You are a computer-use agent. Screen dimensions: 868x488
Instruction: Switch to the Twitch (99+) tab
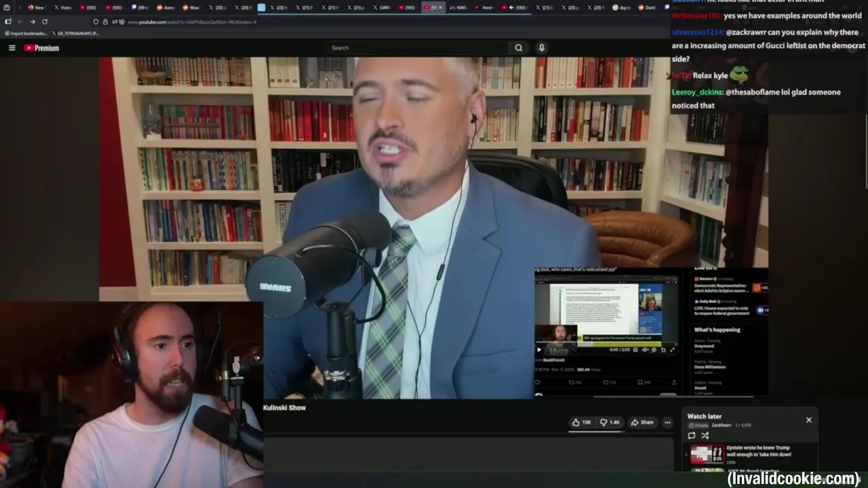(x=140, y=7)
